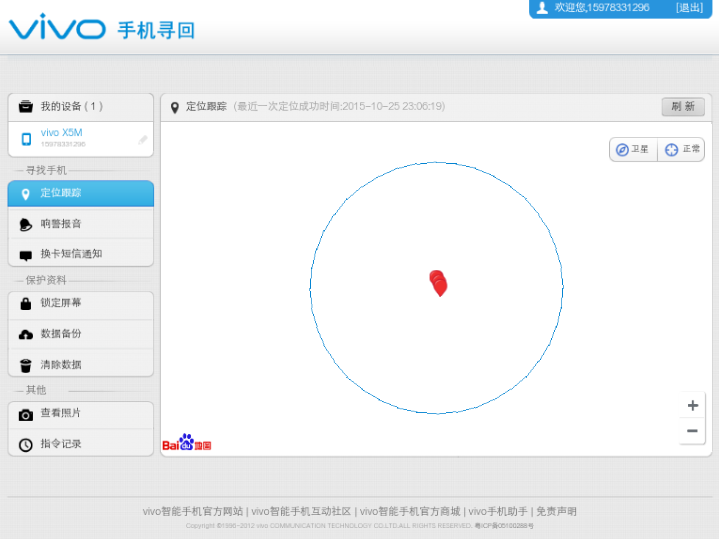Click the vivo logo in header

(57, 27)
